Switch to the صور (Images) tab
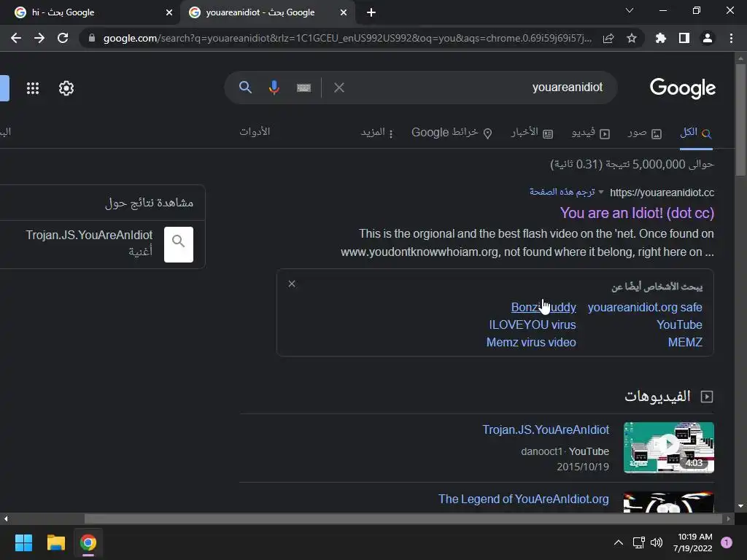 click(x=645, y=133)
